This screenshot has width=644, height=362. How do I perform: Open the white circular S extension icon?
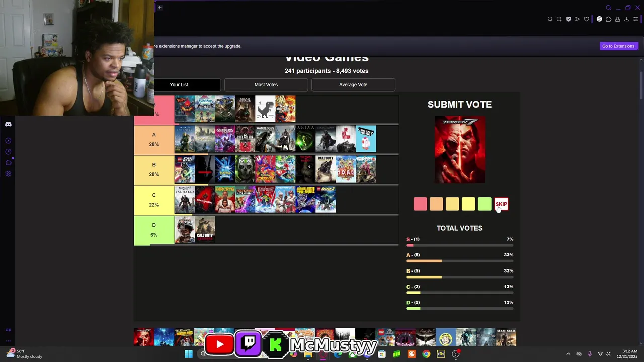pos(599,19)
